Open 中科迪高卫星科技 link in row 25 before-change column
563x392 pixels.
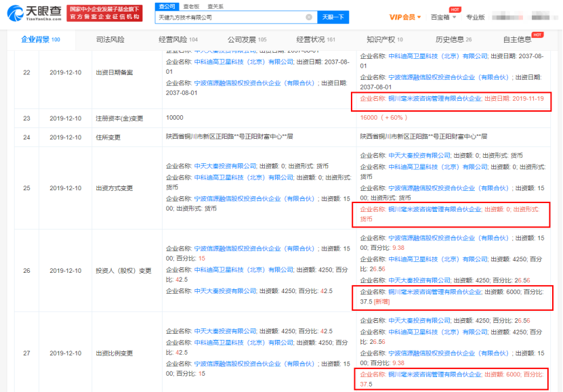tap(244, 177)
